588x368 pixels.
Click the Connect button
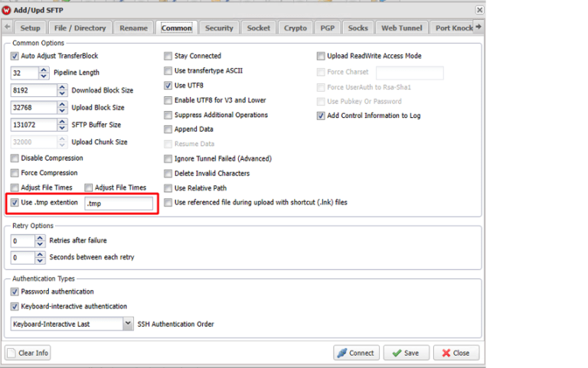click(356, 353)
